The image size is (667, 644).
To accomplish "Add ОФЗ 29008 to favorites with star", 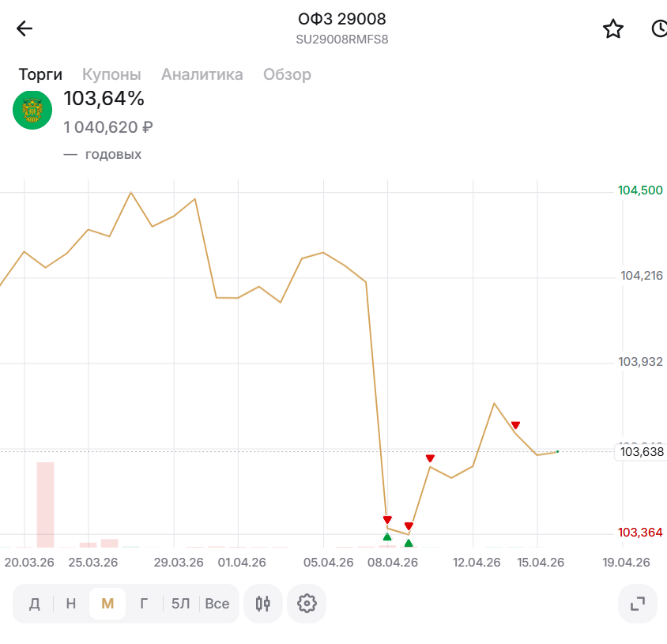I will [x=613, y=29].
